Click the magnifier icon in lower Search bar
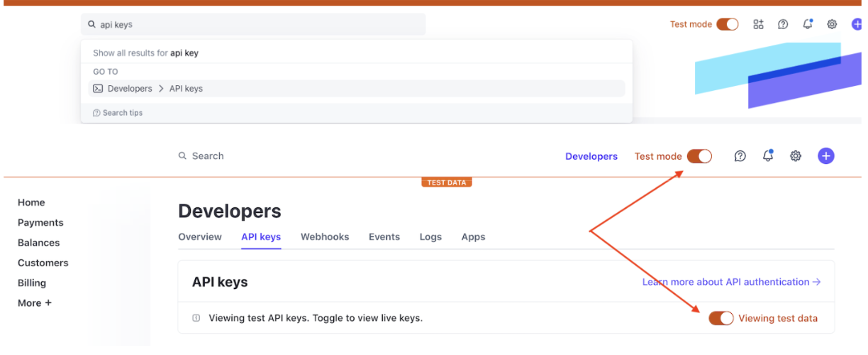This screenshot has width=868, height=355. [x=182, y=156]
